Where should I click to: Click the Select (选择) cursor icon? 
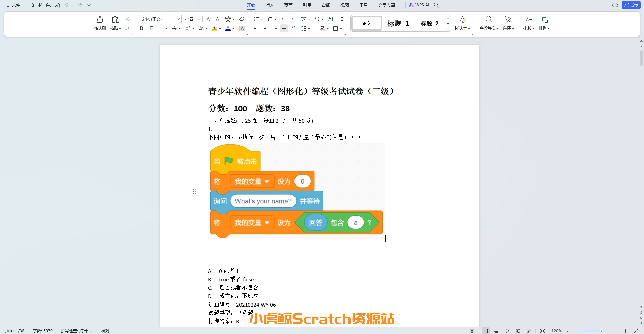(x=508, y=19)
